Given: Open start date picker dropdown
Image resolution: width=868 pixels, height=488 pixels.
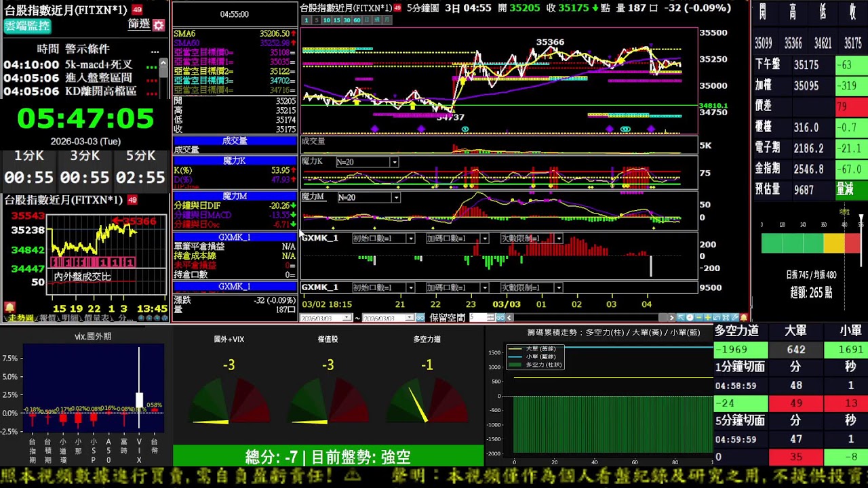Looking at the screenshot, I should 347,317.
